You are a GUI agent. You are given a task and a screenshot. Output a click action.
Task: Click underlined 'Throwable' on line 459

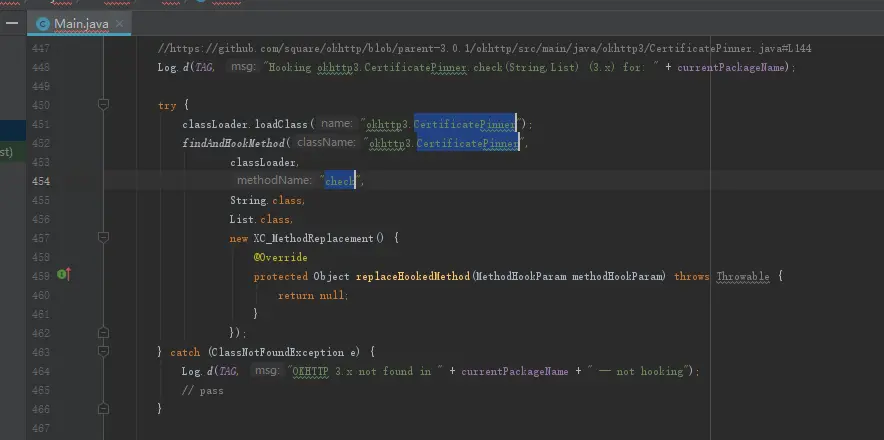(x=742, y=276)
